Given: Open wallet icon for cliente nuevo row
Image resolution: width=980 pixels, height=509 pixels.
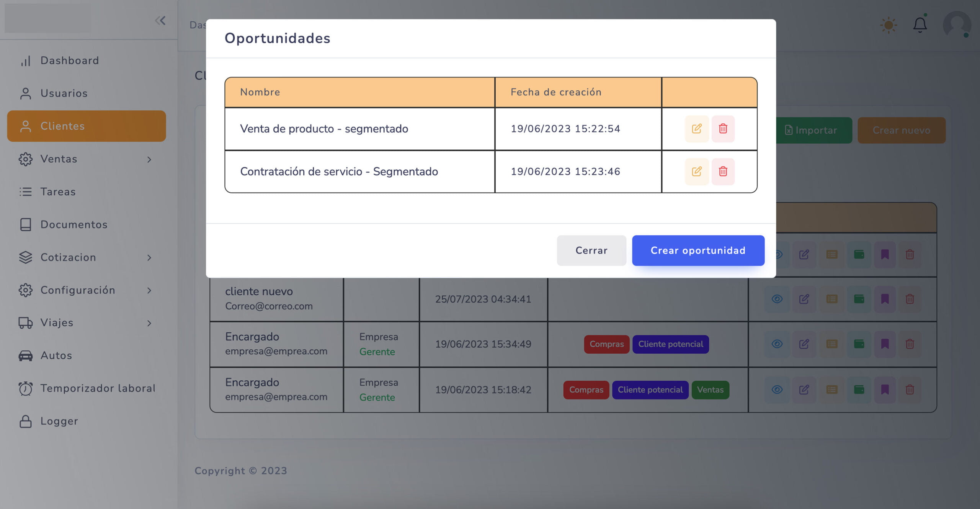Looking at the screenshot, I should (859, 299).
